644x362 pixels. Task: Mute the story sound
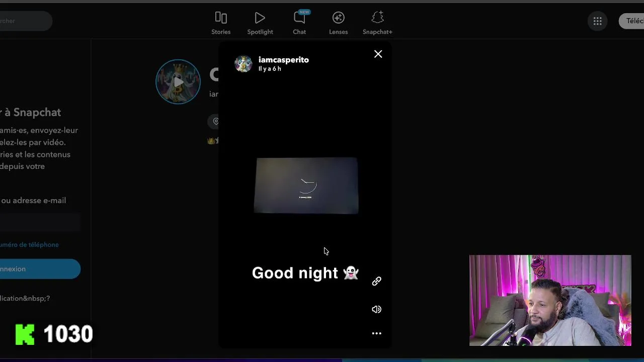(x=376, y=309)
